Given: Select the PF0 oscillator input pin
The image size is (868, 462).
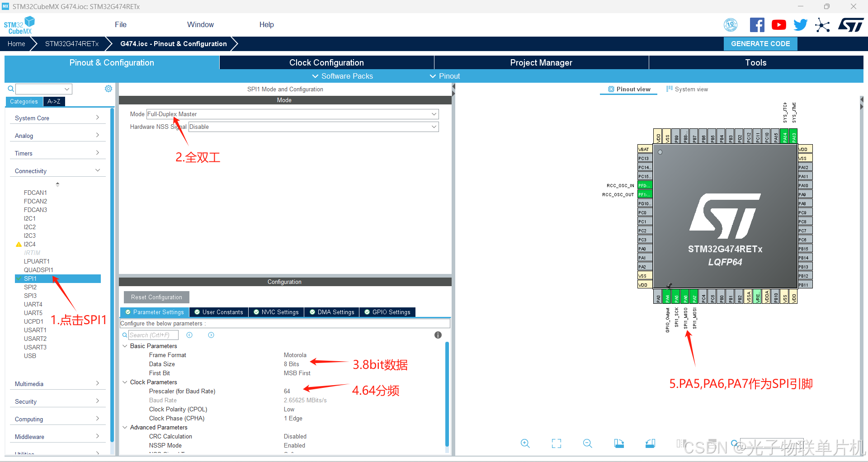Looking at the screenshot, I should [645, 185].
